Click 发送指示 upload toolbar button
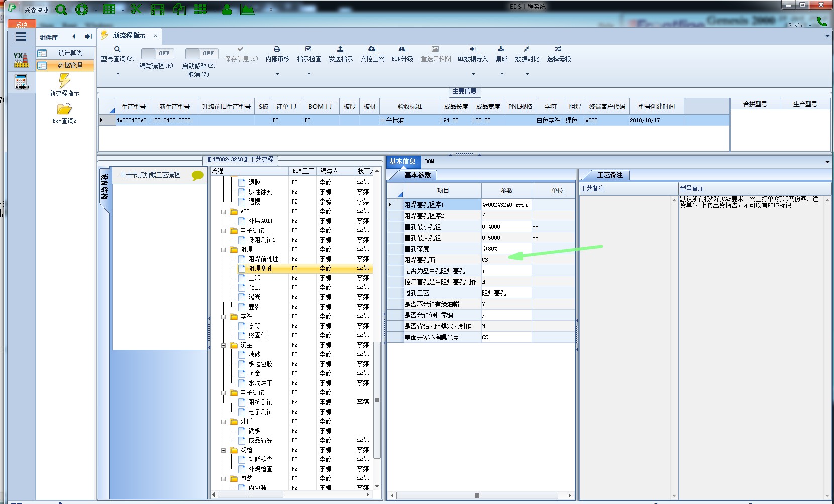The image size is (834, 504). (x=341, y=54)
